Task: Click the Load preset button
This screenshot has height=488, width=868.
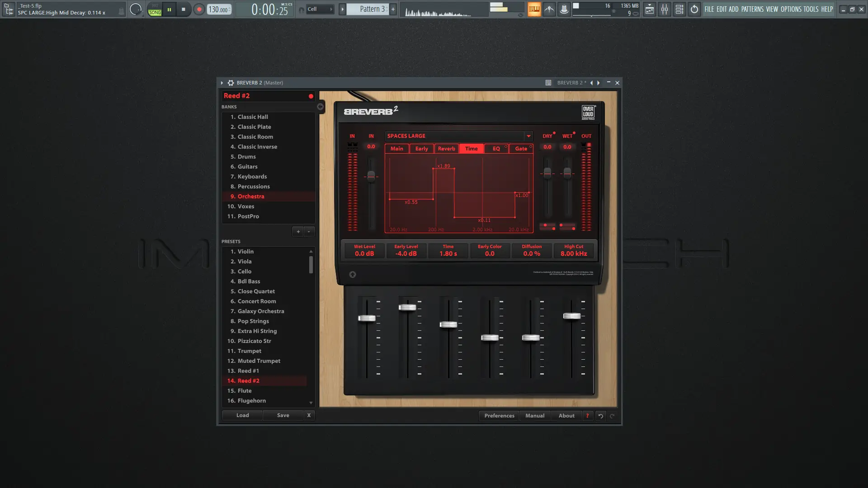Action: 242,415
